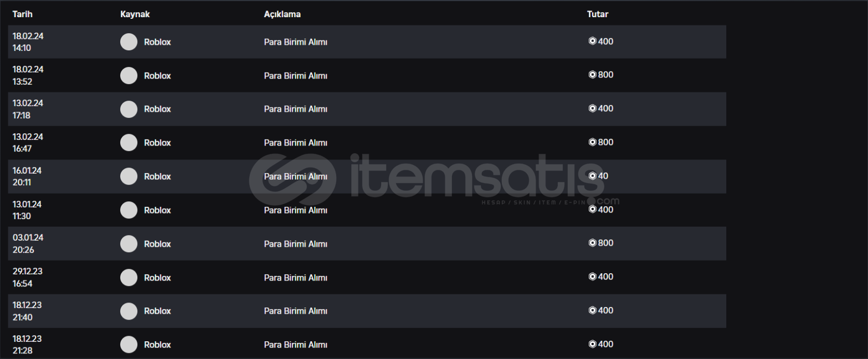Click Roblox avatar in the 03.01.24 20:26 row
The width and height of the screenshot is (868, 359).
[129, 244]
